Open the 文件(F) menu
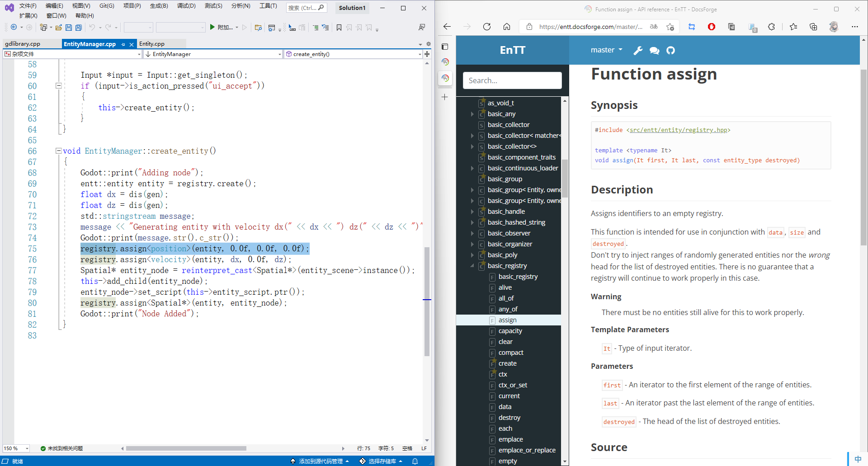 click(28, 6)
